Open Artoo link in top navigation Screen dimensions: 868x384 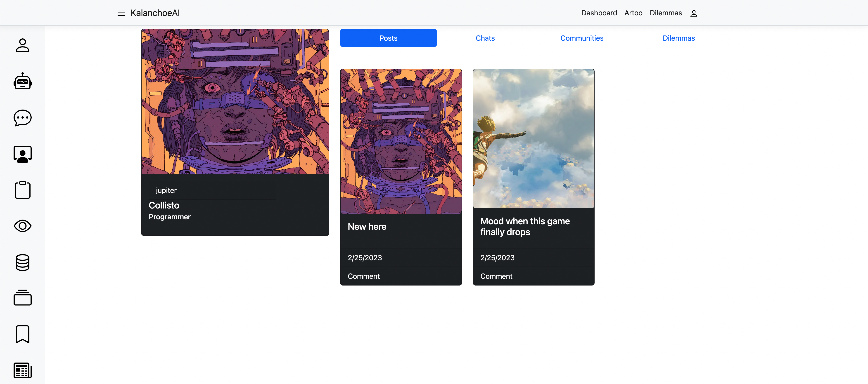tap(633, 13)
